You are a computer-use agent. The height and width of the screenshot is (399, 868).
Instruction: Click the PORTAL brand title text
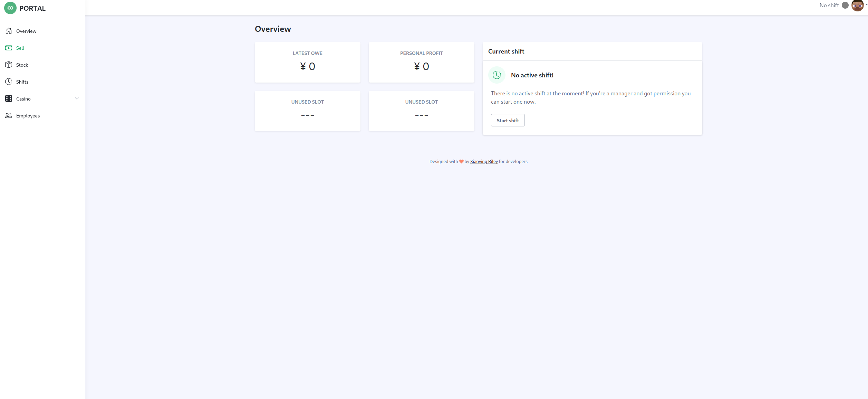pos(32,8)
